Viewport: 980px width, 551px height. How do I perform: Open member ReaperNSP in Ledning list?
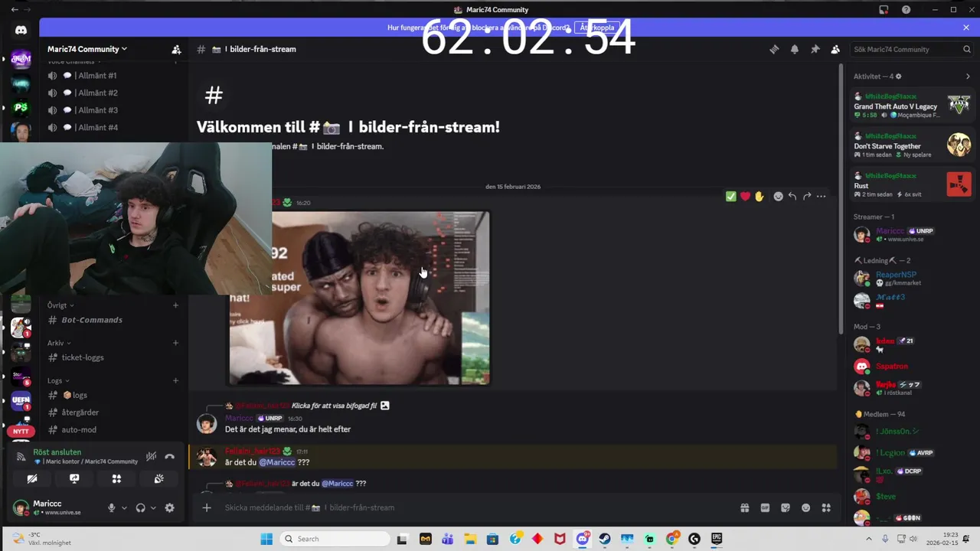point(912,278)
